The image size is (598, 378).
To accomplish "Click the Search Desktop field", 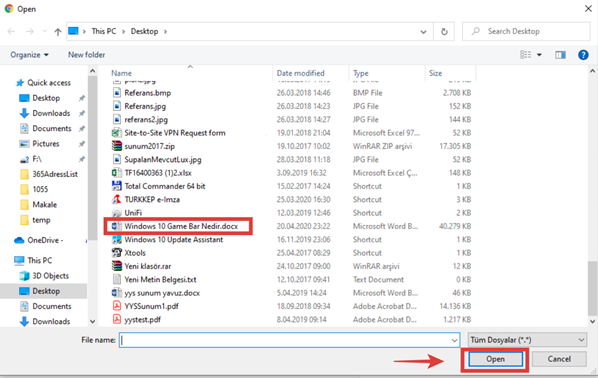I will pos(526,32).
